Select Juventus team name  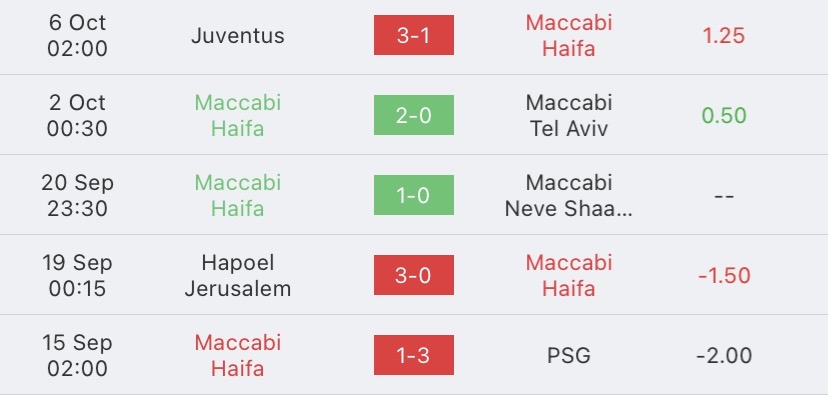(x=238, y=35)
